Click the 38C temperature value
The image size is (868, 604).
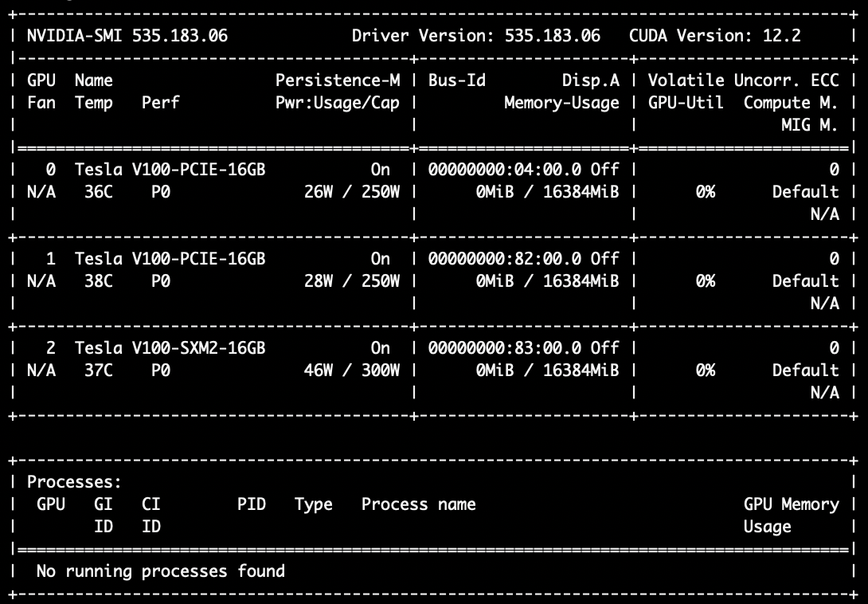(99, 281)
